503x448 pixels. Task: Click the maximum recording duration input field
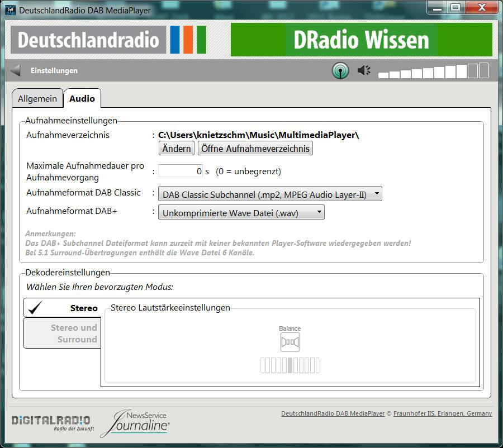pyautogui.click(x=181, y=171)
